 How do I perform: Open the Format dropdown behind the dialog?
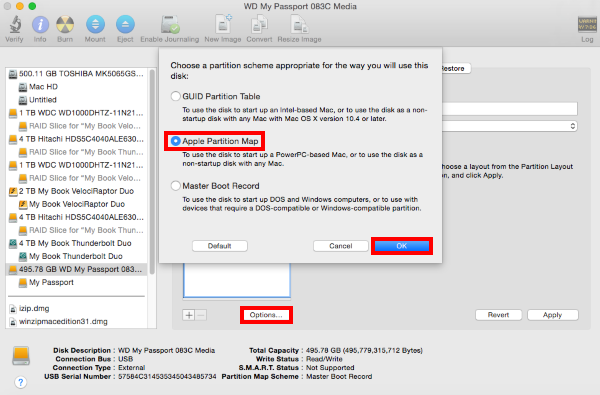tap(510, 126)
